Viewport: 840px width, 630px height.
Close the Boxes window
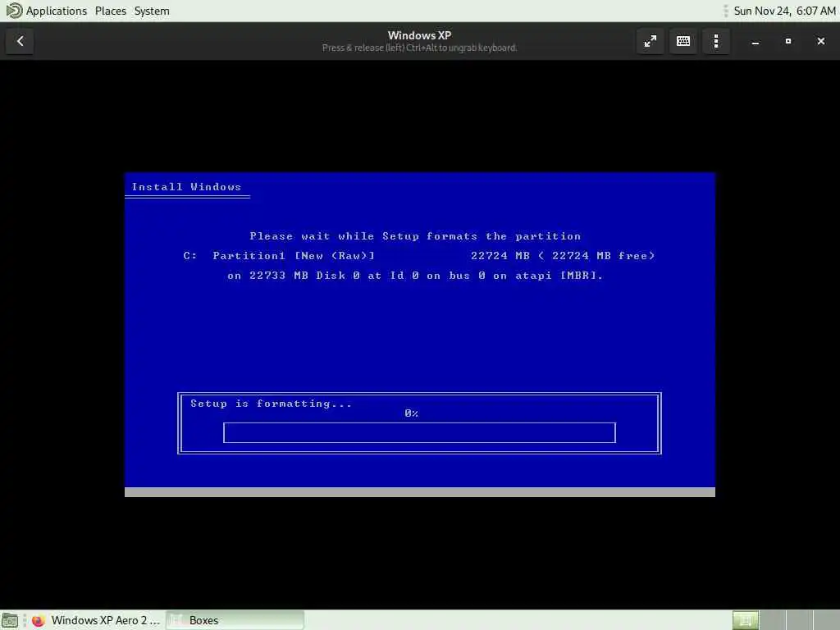point(820,41)
